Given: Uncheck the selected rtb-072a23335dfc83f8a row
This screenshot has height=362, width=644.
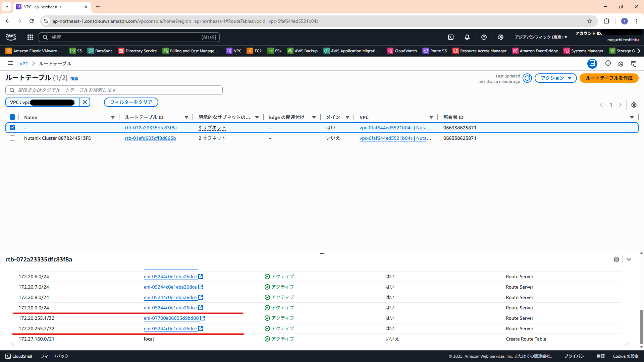Looking at the screenshot, I should pos(12,127).
